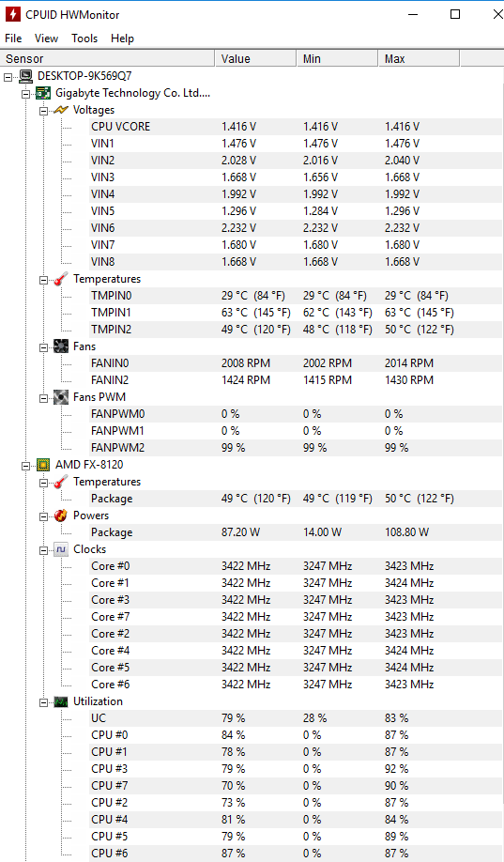Click the Gigabyte motherboard icon

(43, 93)
